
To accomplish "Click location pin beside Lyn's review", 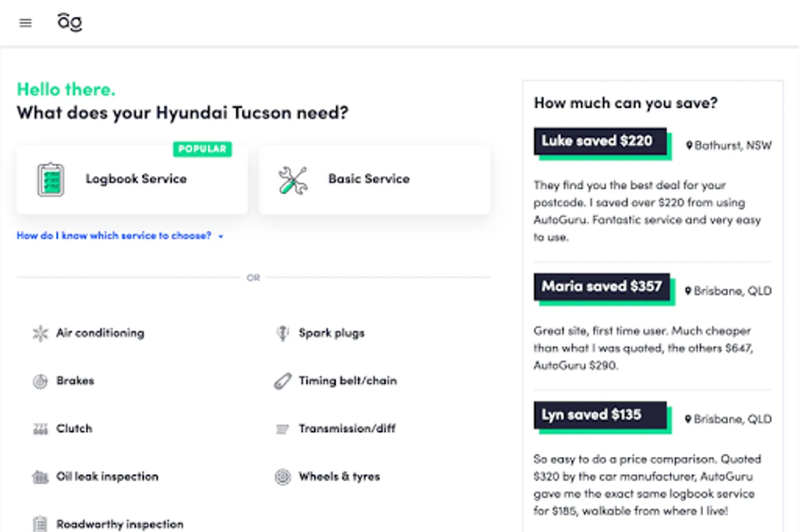I will coord(688,419).
